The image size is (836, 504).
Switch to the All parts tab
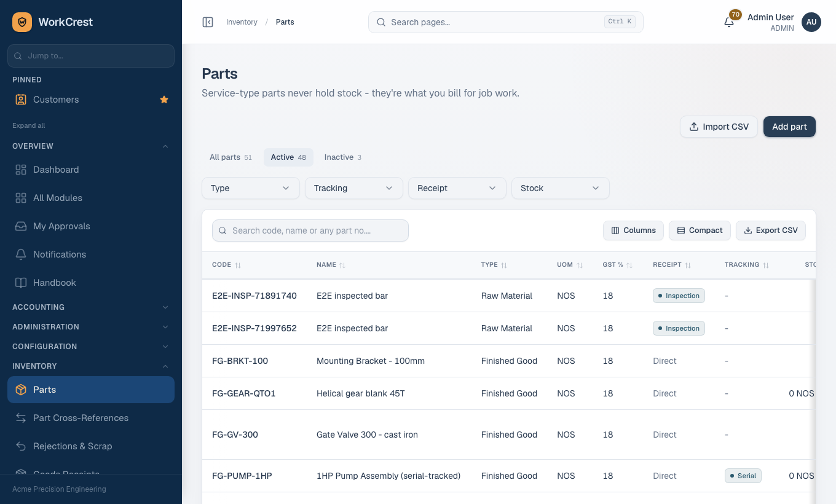tap(231, 157)
